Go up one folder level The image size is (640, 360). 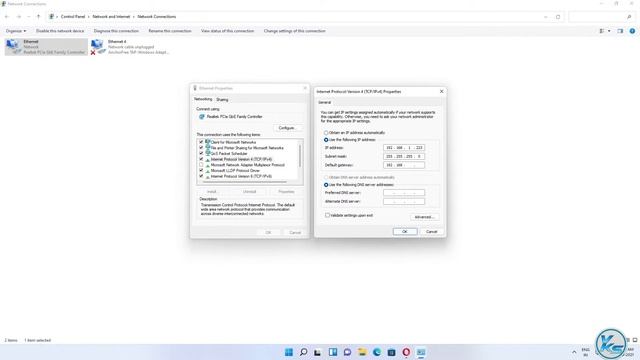[x=38, y=17]
